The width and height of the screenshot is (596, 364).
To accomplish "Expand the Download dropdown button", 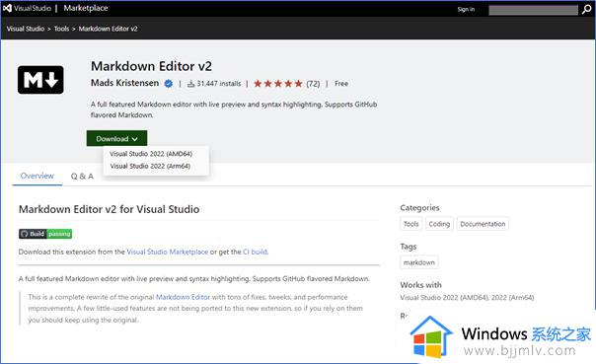I will tap(116, 139).
